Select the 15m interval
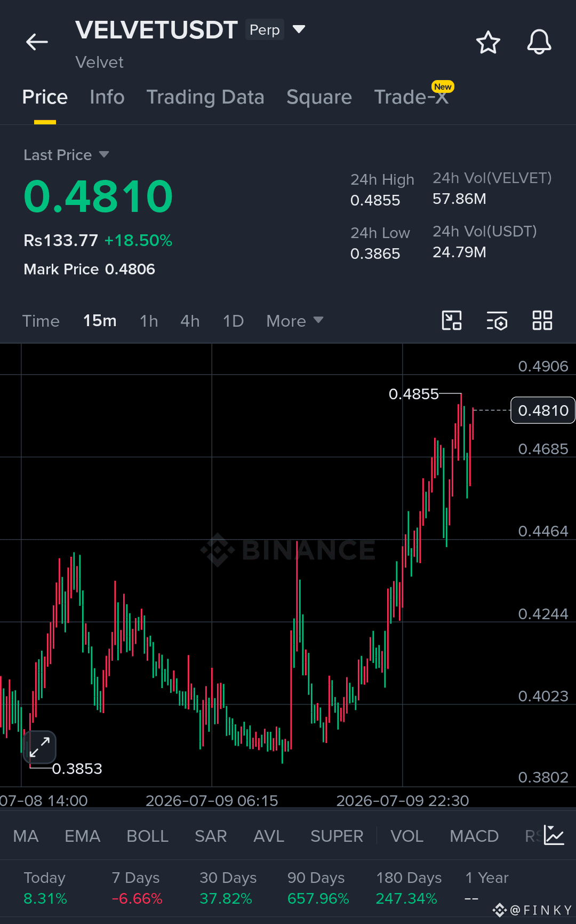Image resolution: width=576 pixels, height=924 pixels. pyautogui.click(x=100, y=321)
